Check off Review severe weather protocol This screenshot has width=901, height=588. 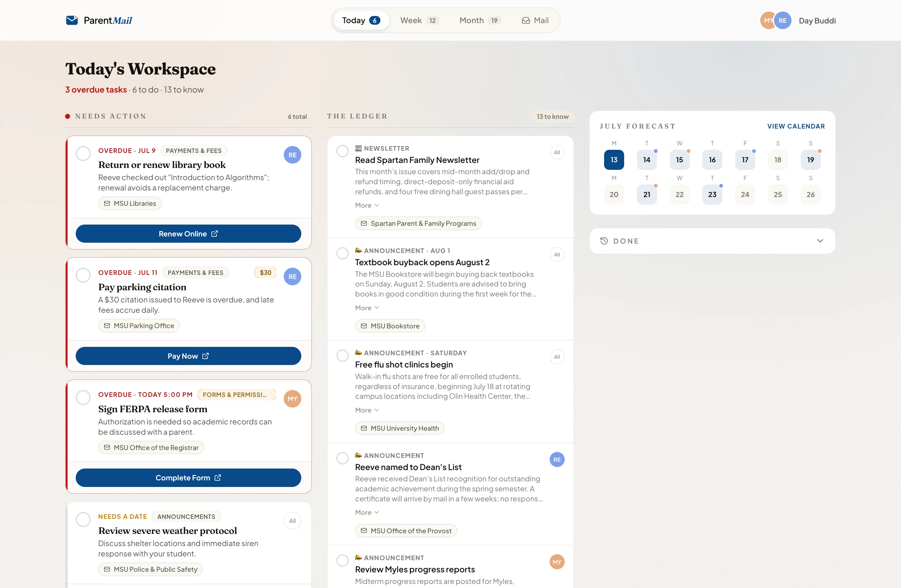pos(83,519)
